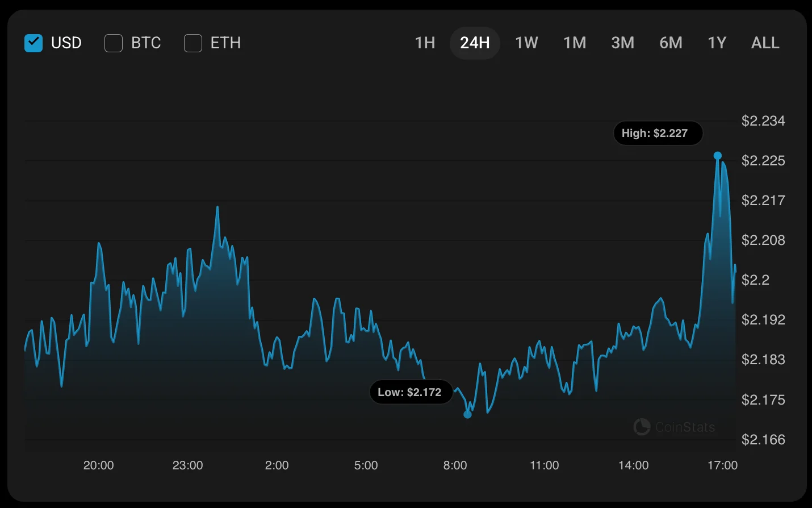Switch chart to 1H time range
The width and height of the screenshot is (812, 508).
pyautogui.click(x=425, y=43)
